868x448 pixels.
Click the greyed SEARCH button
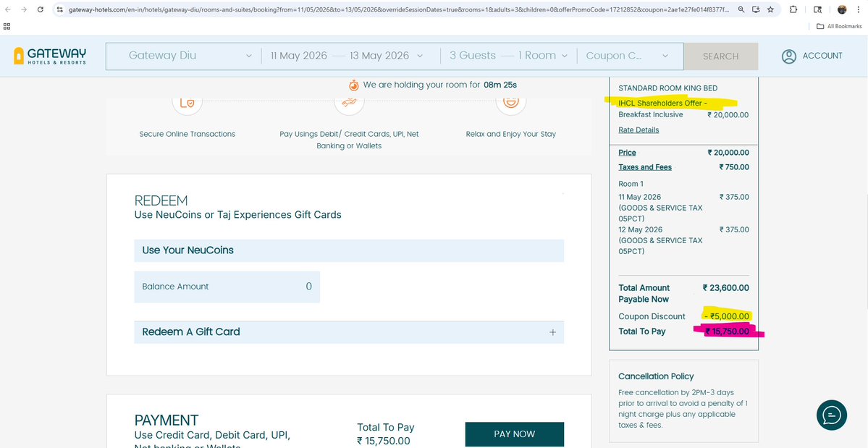[721, 56]
